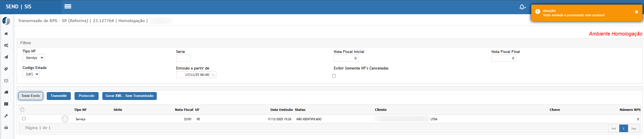Click the double-check icon in sidebar
This screenshot has width=644, height=139.
point(6,69)
